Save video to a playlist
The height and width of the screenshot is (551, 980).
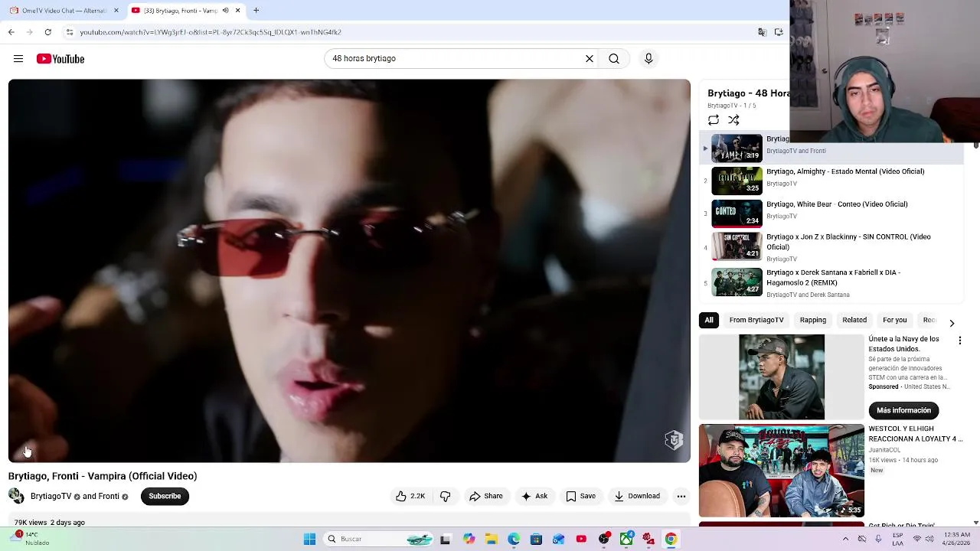[580, 496]
